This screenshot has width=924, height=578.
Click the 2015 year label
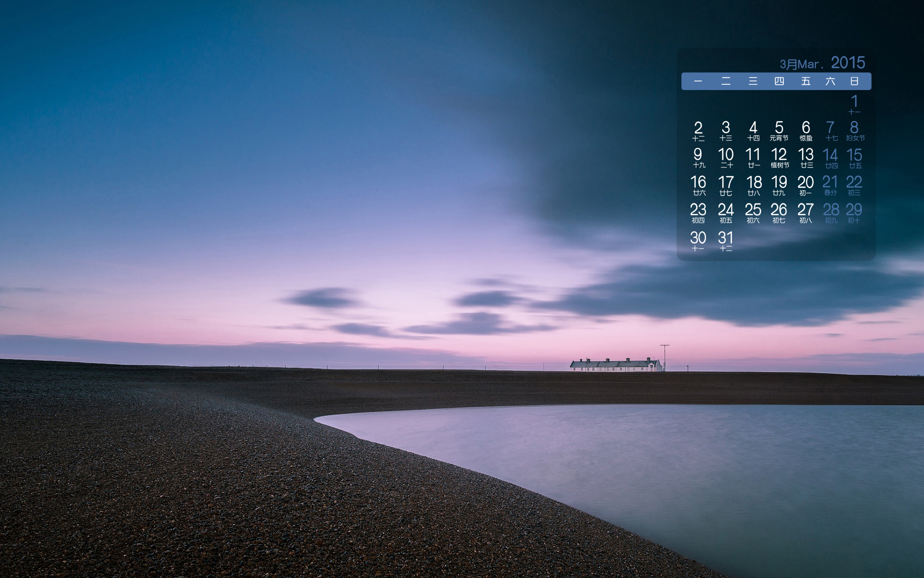[847, 63]
